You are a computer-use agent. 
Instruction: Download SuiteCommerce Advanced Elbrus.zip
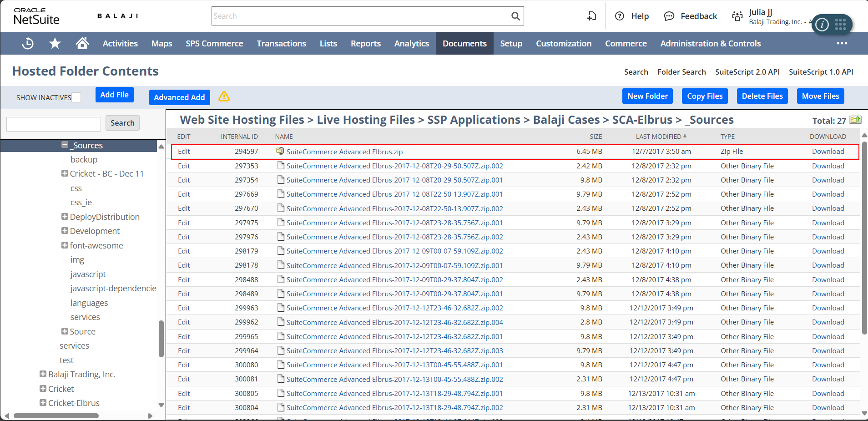pyautogui.click(x=828, y=152)
